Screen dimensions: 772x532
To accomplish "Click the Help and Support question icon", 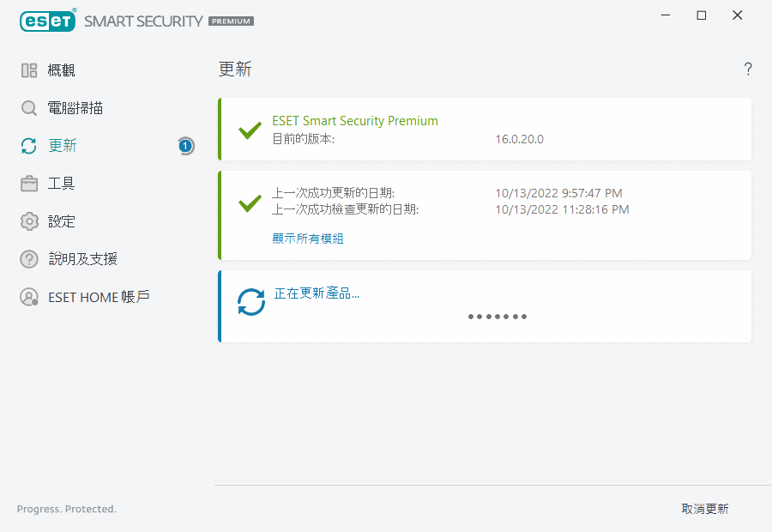I will 29,259.
